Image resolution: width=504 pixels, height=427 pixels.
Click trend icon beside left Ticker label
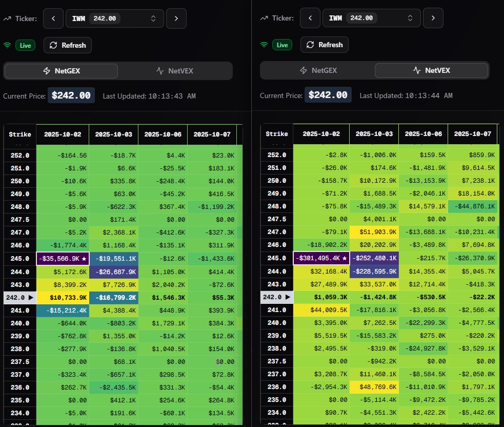tap(7, 18)
